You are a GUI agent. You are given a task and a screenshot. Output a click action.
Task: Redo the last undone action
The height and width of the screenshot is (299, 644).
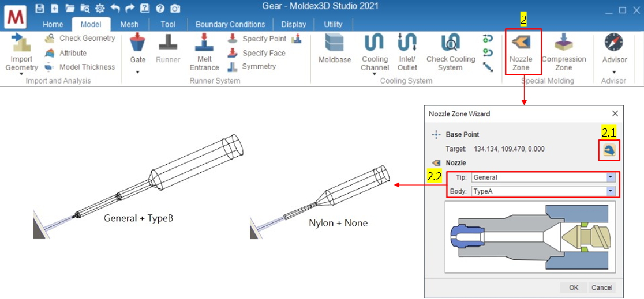tap(130, 8)
